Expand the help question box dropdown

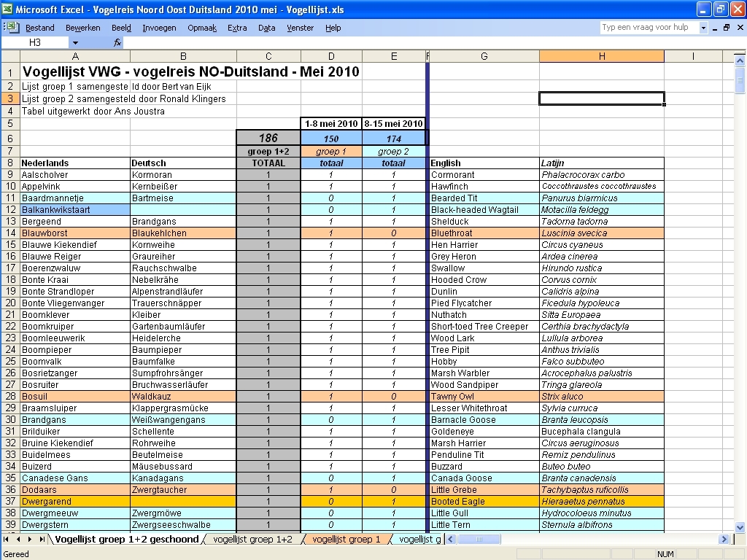pos(703,28)
